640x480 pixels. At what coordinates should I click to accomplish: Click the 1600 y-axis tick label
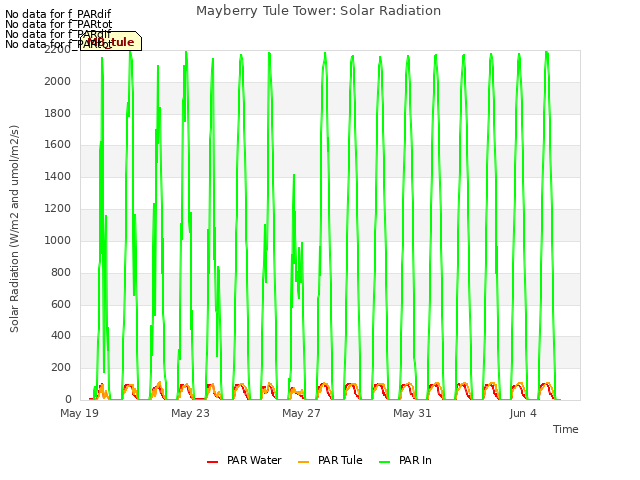point(58,144)
